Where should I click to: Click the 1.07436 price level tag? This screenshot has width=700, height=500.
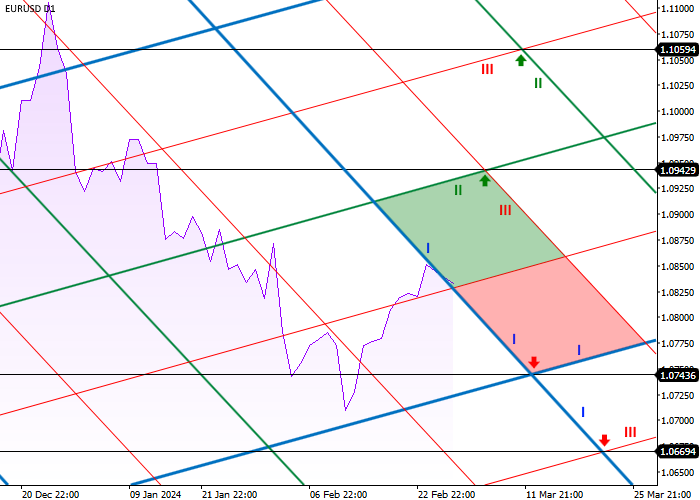[x=679, y=375]
